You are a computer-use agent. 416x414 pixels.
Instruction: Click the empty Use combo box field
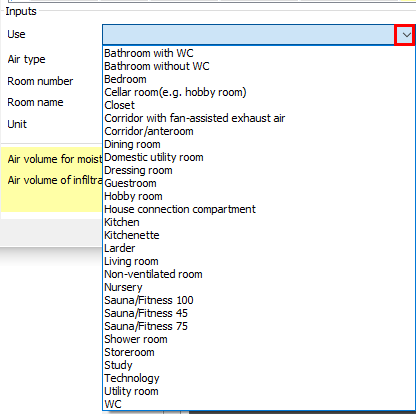(x=249, y=35)
